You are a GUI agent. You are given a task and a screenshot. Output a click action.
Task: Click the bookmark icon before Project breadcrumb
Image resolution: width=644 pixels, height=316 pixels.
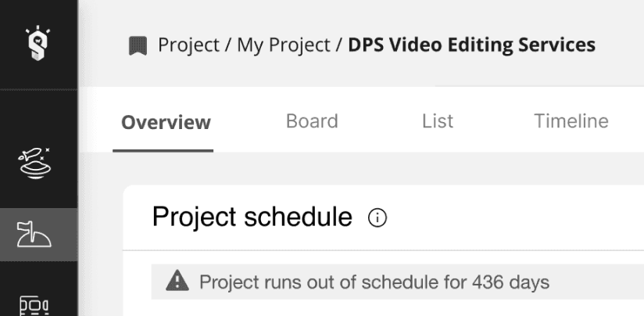coord(138,45)
